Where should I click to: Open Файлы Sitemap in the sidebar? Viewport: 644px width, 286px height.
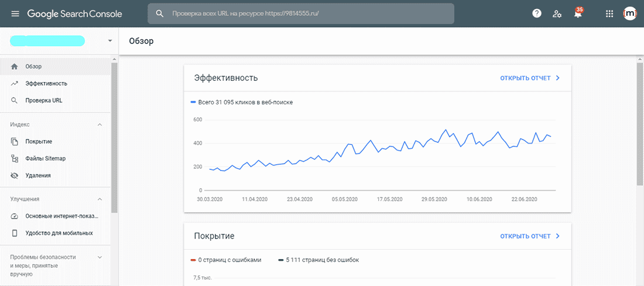[x=56, y=158]
